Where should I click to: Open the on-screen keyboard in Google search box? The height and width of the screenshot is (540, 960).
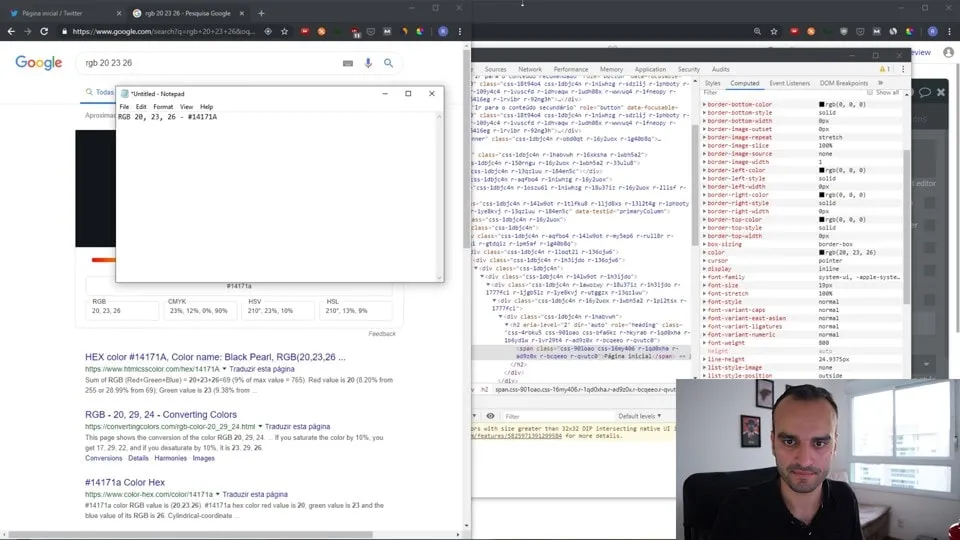(348, 63)
